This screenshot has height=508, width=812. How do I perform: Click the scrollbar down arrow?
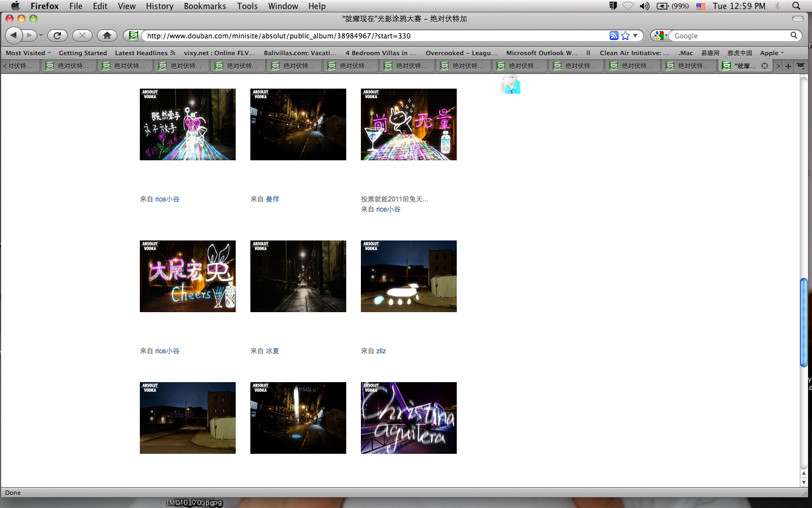click(804, 483)
